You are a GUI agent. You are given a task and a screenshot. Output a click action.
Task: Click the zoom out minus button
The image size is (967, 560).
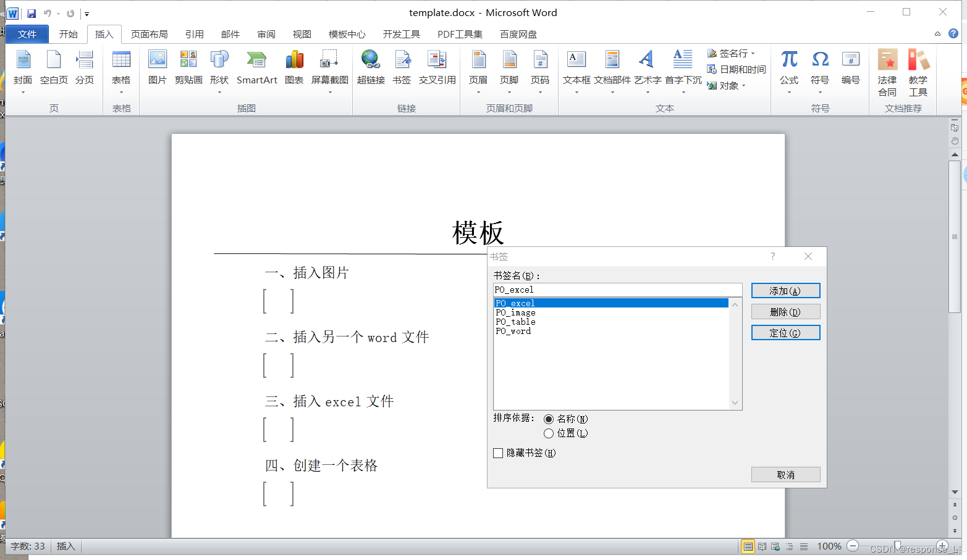pyautogui.click(x=853, y=546)
